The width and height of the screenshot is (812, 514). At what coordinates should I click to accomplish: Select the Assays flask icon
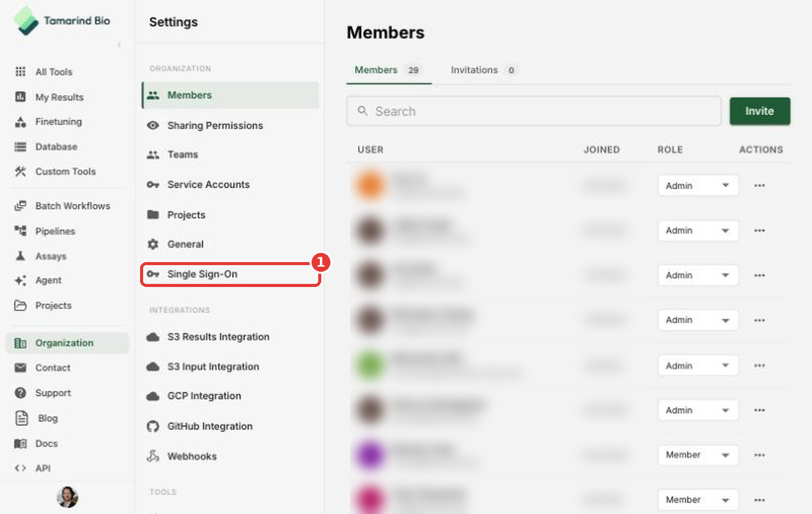20,255
